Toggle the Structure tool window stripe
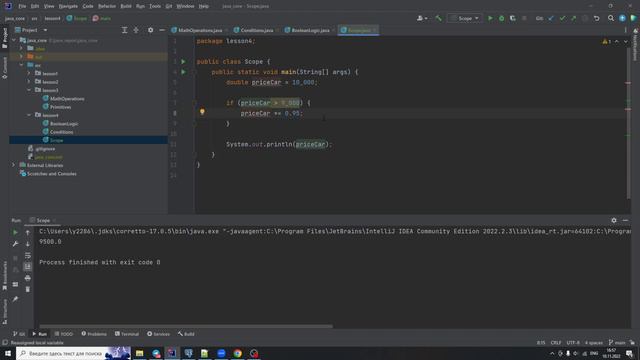The height and width of the screenshot is (360, 640). (5, 311)
